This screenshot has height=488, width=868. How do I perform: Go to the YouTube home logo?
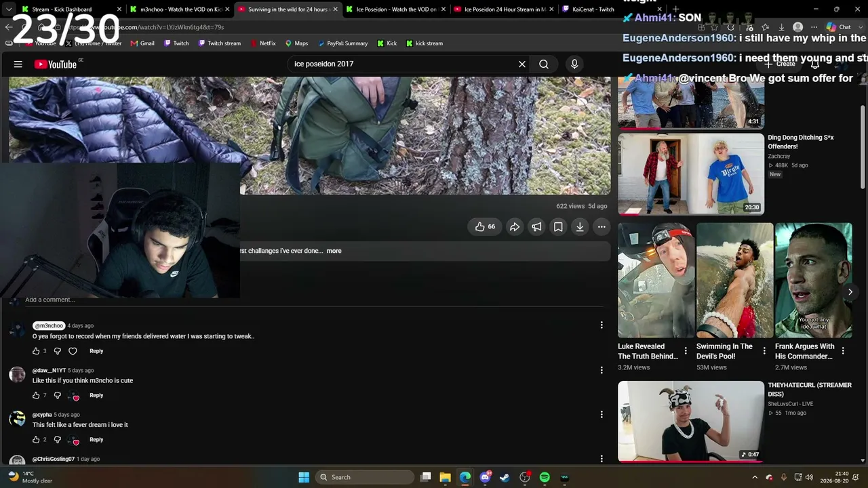pos(56,64)
